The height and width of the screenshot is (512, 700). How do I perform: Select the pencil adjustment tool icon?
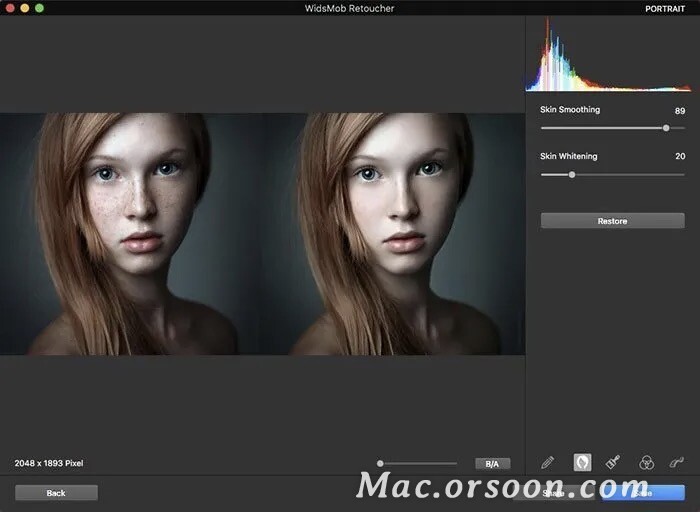[x=548, y=462]
